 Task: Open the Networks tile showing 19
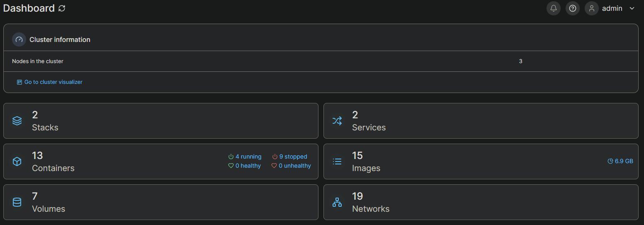coord(481,202)
